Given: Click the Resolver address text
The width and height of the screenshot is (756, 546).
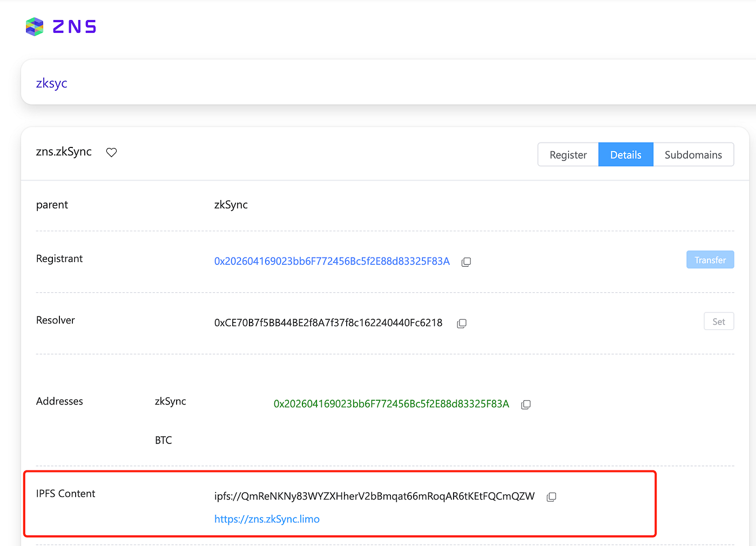Looking at the screenshot, I should 328,323.
